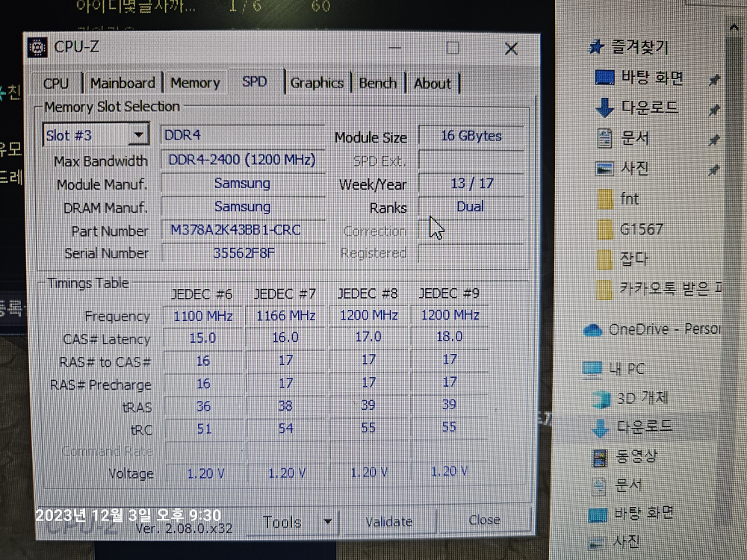Click the pin icon beside pinned 문서
747x560 pixels.
[x=713, y=140]
